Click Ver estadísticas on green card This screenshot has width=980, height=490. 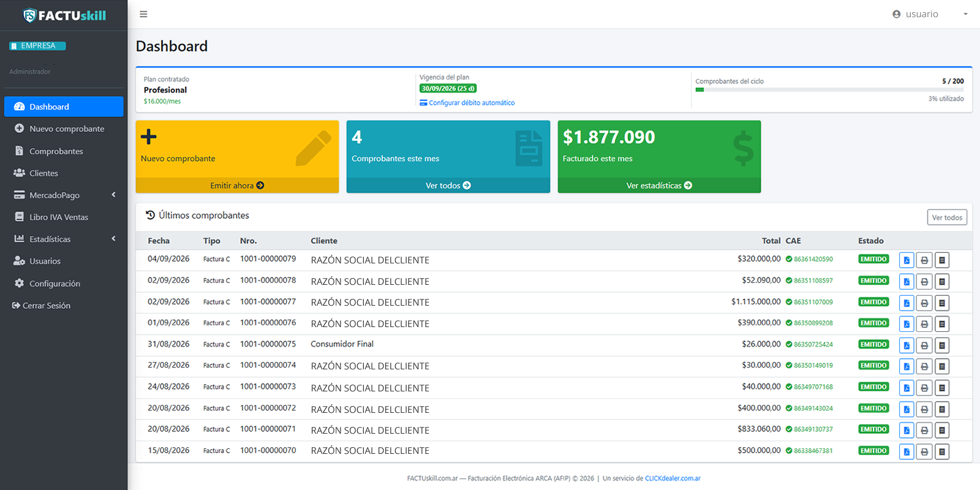tap(659, 186)
